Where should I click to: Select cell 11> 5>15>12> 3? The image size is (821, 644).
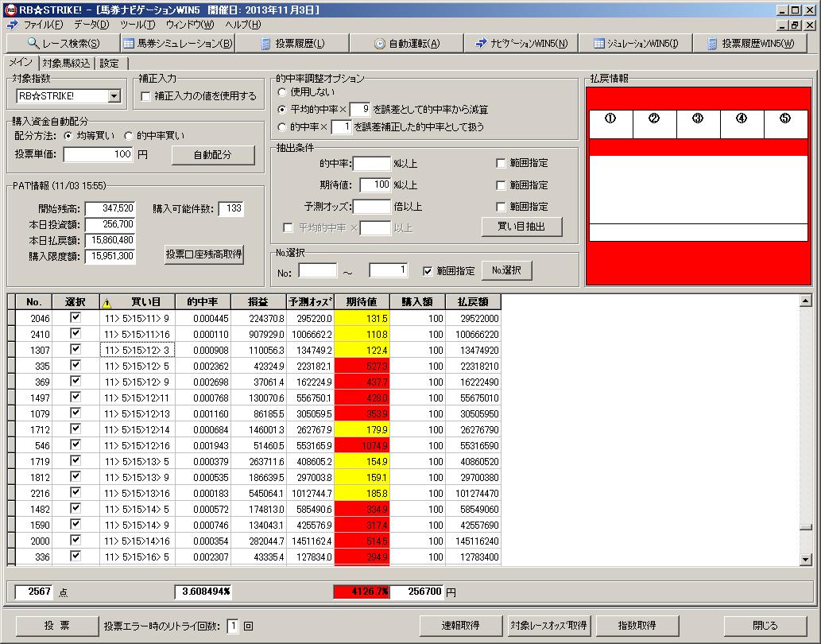point(137,350)
